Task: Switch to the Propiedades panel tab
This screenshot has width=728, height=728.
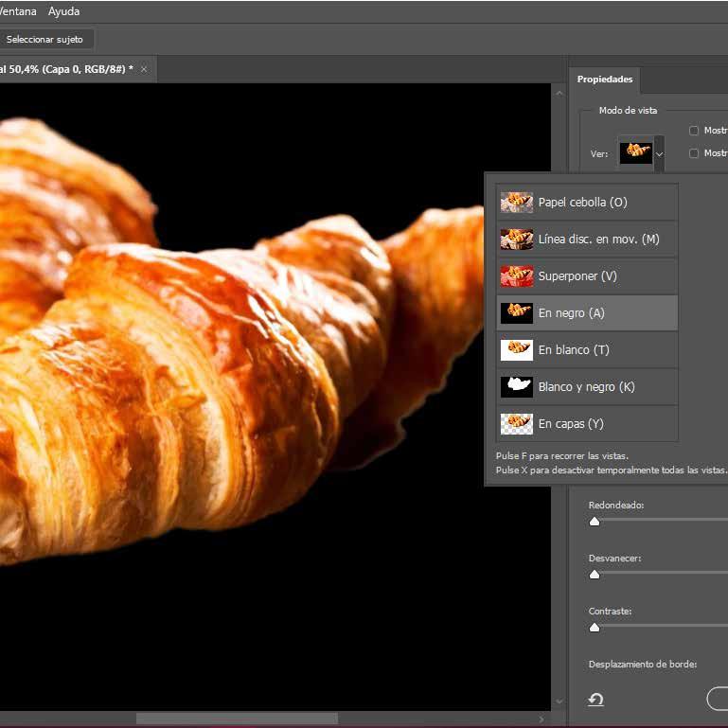Action: (605, 80)
